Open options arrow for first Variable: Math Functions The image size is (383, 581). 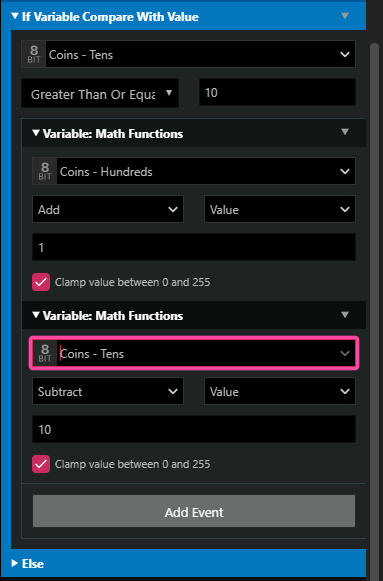click(x=345, y=132)
